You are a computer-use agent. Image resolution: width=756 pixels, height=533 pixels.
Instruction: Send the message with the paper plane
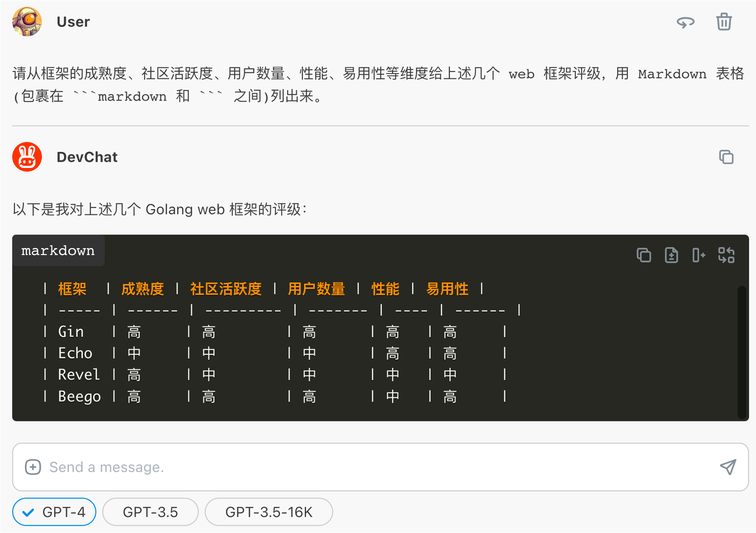coord(728,467)
